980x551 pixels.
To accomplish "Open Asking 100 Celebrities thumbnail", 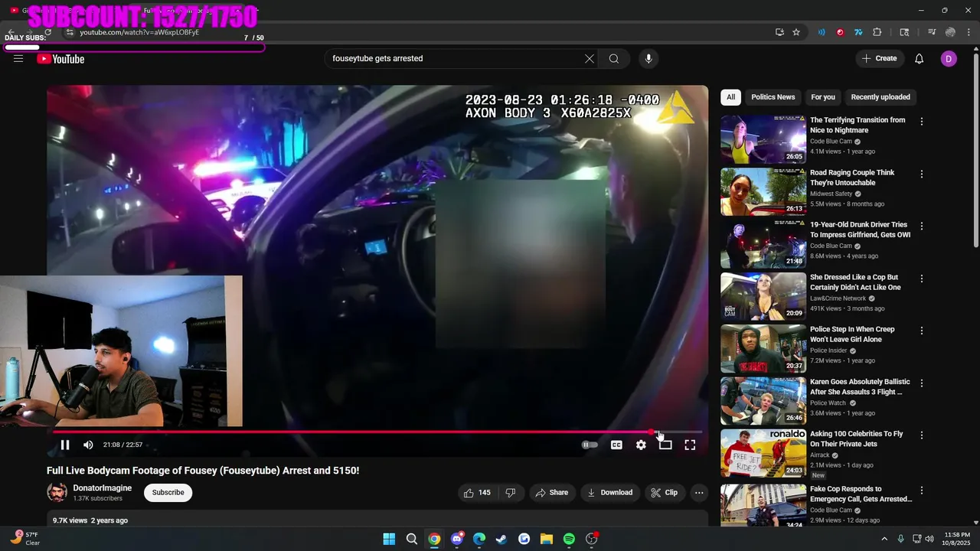I will point(763,453).
